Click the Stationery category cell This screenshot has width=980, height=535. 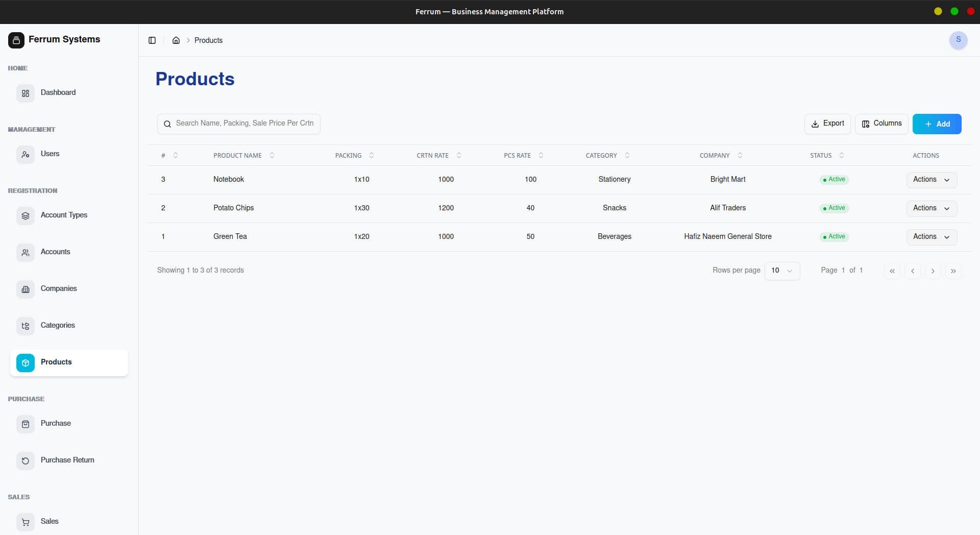[615, 179]
